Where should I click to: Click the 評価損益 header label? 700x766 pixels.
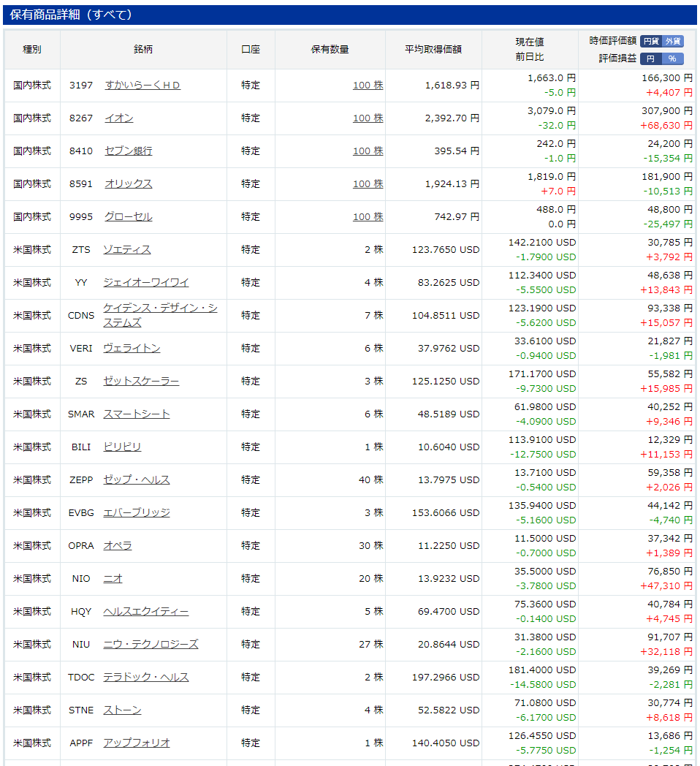(617, 58)
